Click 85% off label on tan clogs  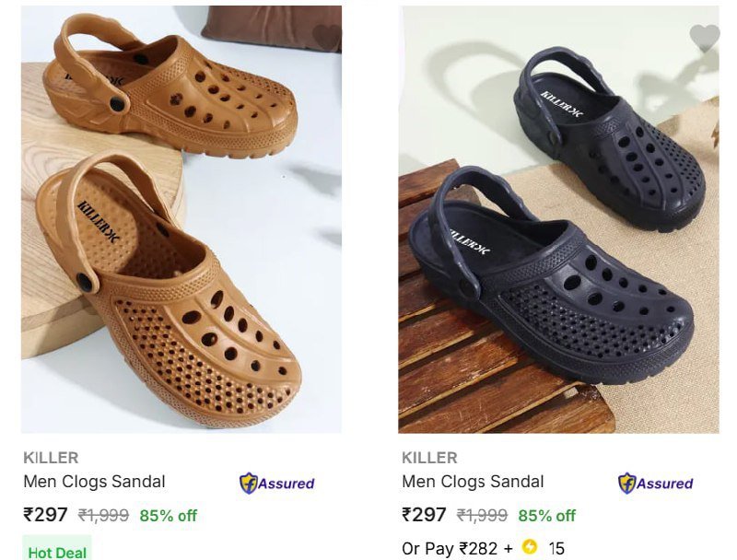point(169,516)
